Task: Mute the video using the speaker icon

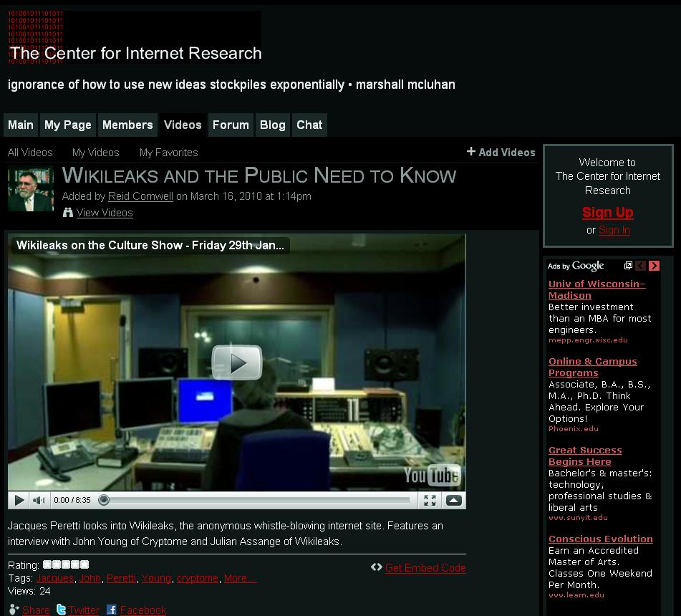Action: pos(39,501)
